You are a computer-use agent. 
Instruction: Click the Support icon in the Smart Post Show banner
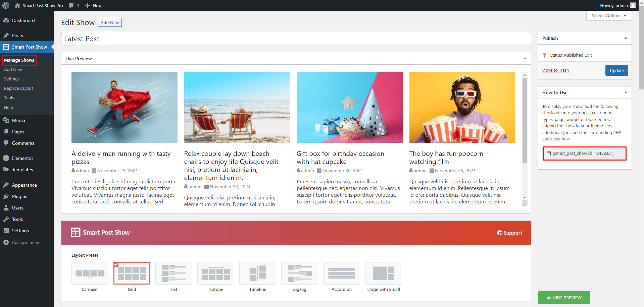499,233
